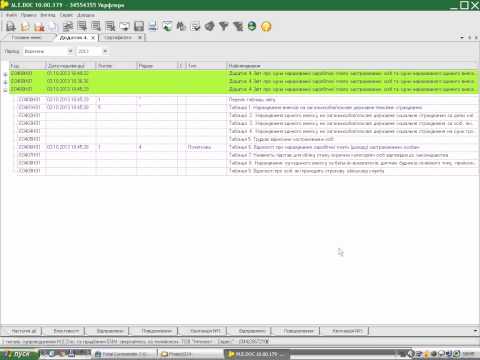Select the Таблиця 6 row
This screenshot has height=360, width=480.
247,147
